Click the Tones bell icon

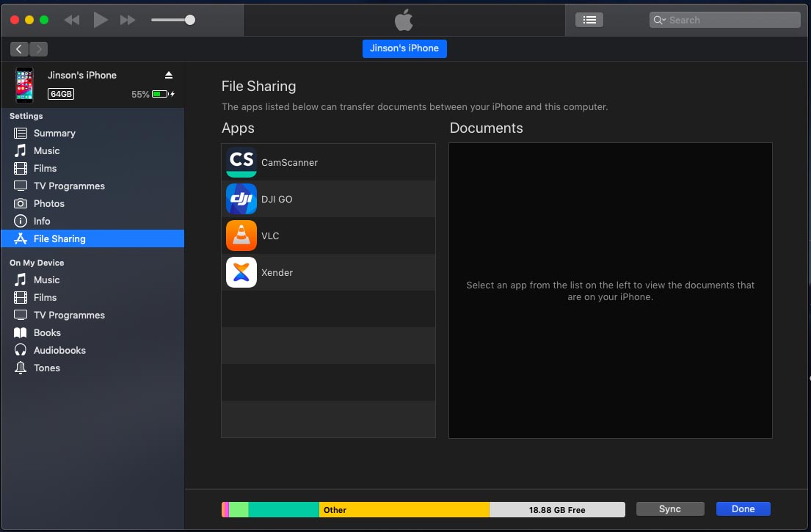click(20, 368)
